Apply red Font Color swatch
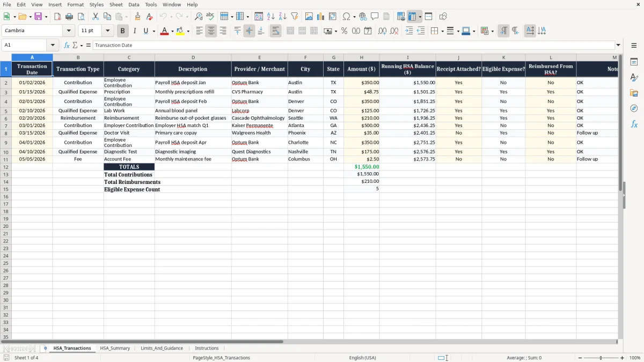Image resolution: width=644 pixels, height=362 pixels. tap(165, 31)
